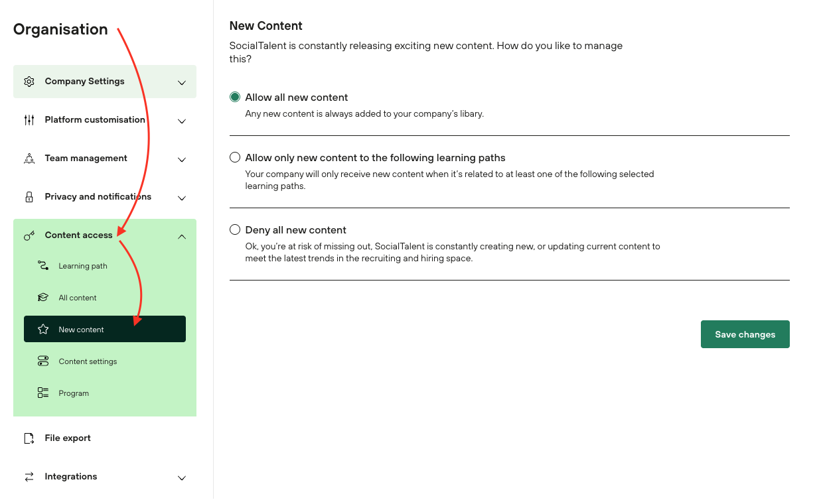This screenshot has width=821, height=504.
Task: Click the Content access key icon
Action: [x=29, y=235]
